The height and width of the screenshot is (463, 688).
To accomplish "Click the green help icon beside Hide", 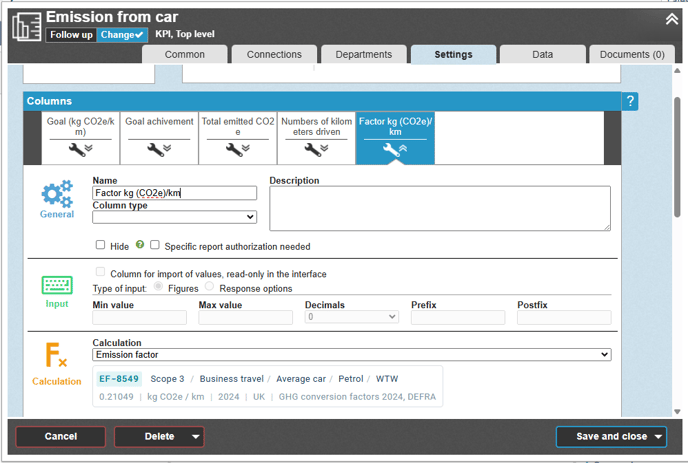I will coord(140,245).
